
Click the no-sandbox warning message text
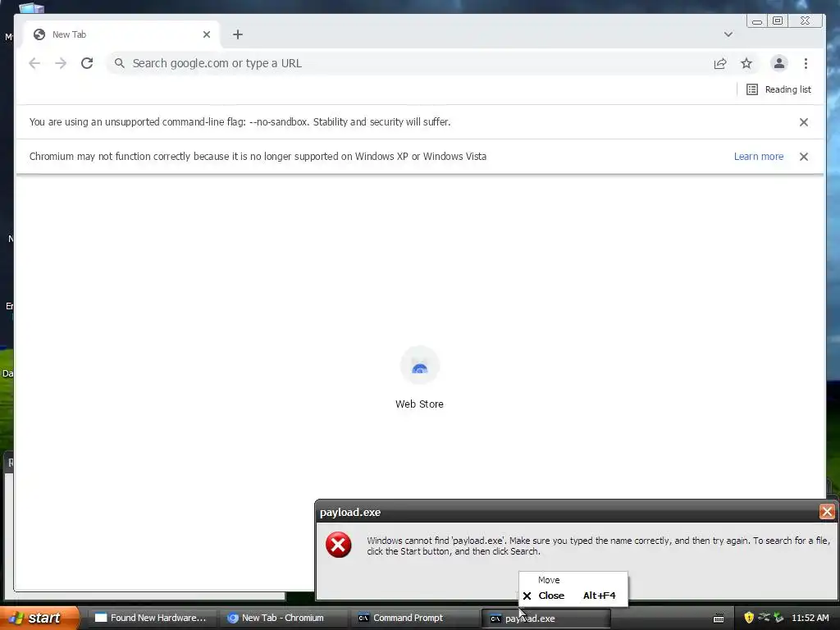click(x=240, y=121)
